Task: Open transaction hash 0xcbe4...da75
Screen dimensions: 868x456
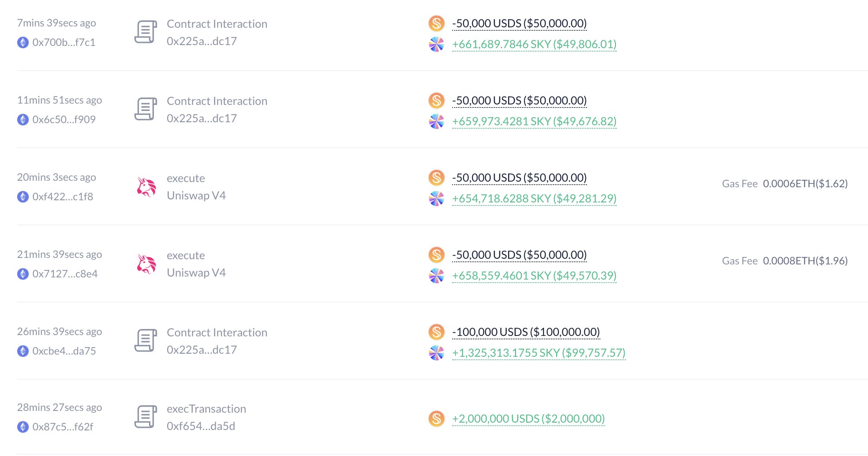Action: coord(64,351)
